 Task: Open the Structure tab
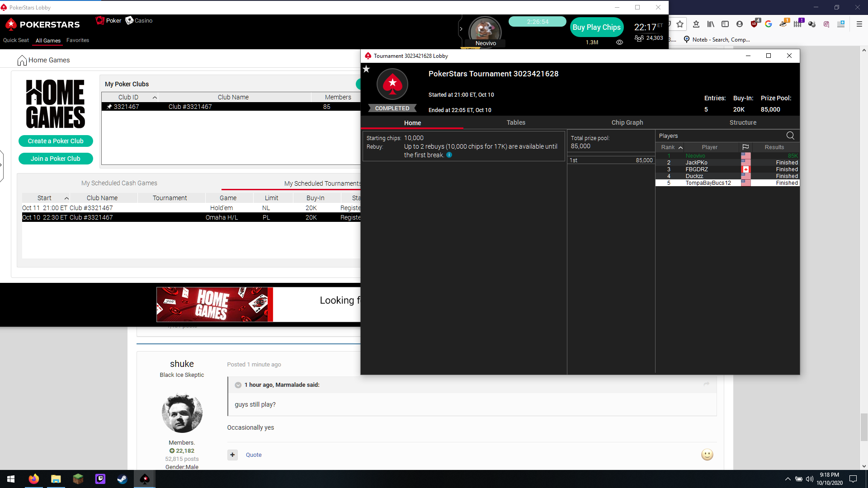(x=743, y=122)
